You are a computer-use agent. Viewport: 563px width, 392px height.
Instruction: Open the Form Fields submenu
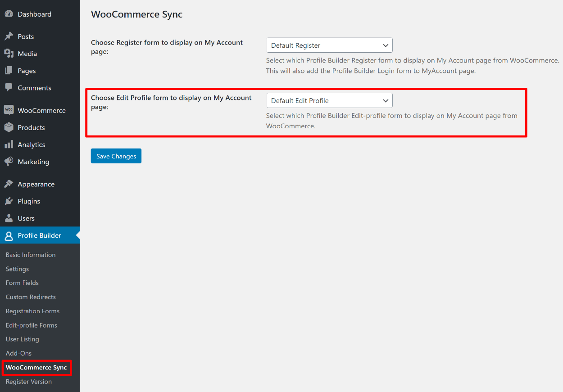[x=22, y=283]
